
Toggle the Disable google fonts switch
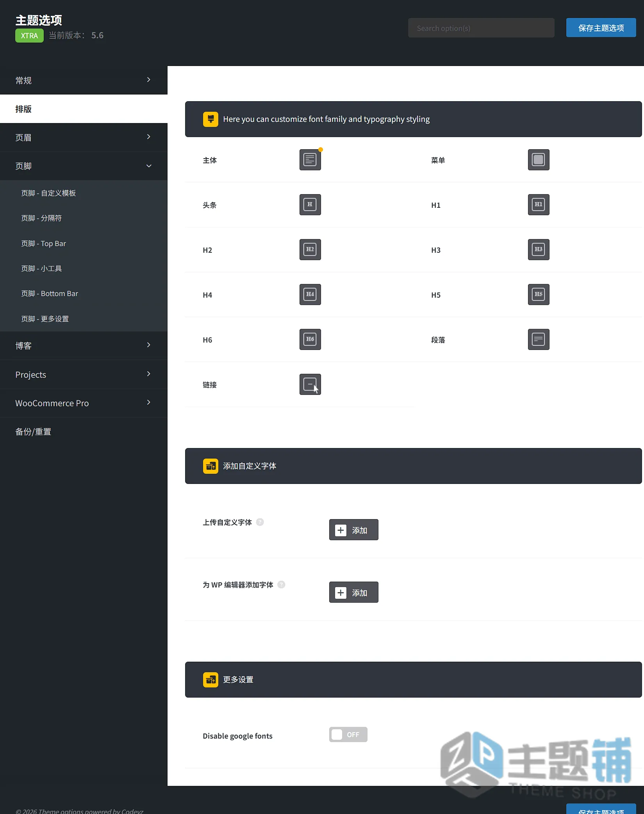click(348, 734)
